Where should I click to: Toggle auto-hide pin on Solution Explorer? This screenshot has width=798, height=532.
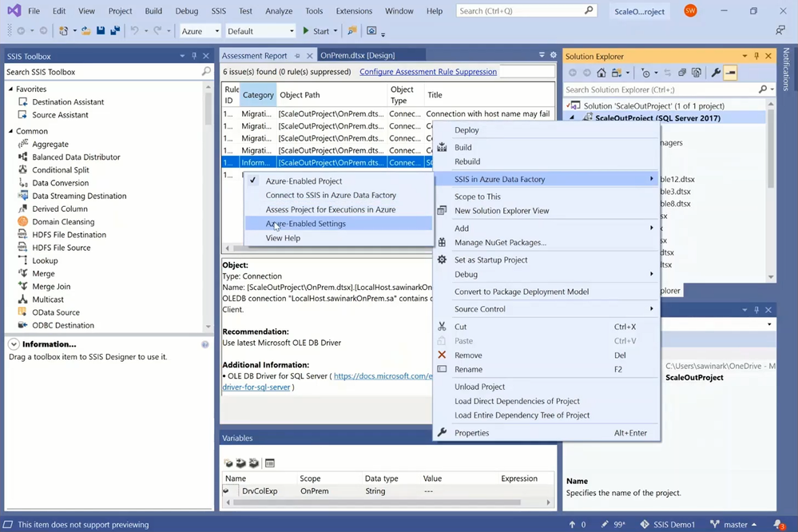pos(756,56)
